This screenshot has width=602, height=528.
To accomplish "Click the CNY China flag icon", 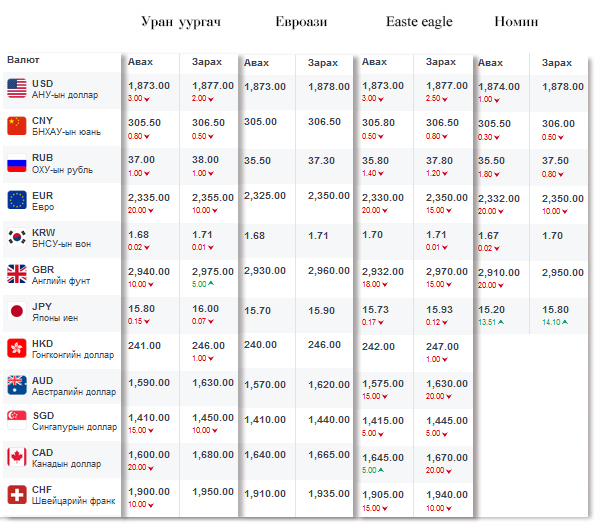I will [x=17, y=125].
